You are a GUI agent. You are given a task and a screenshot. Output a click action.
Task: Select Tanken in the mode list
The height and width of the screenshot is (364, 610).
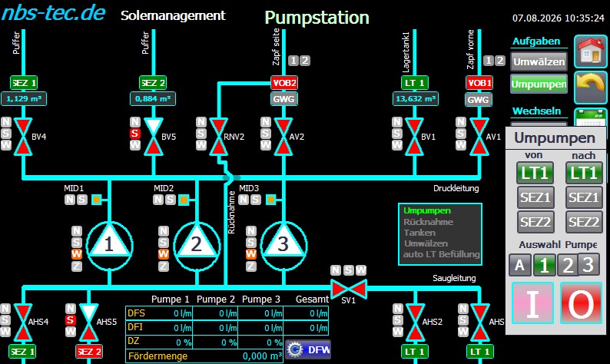pos(419,233)
